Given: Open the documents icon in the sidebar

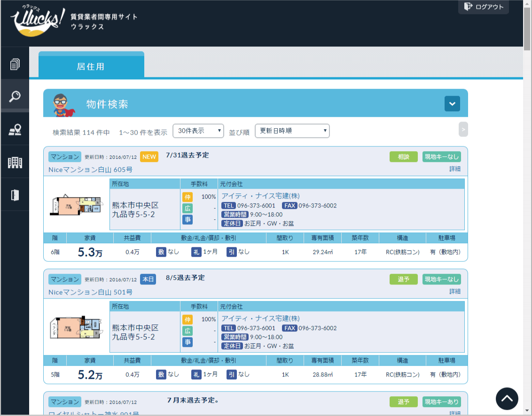Looking at the screenshot, I should tap(15, 64).
